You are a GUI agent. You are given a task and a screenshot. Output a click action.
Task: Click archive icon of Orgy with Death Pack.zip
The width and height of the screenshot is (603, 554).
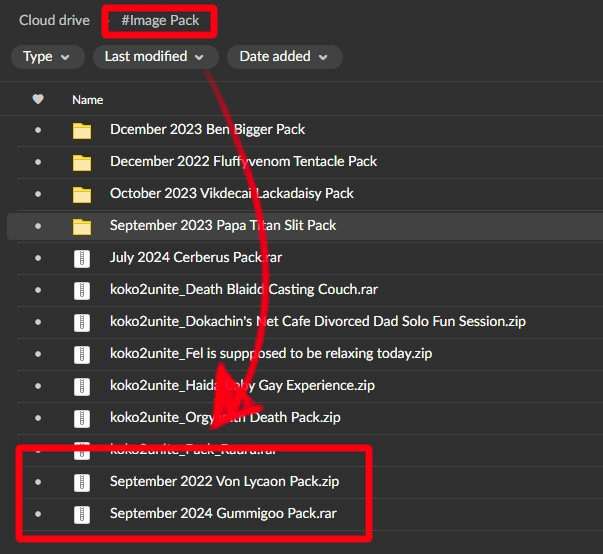pos(82,418)
